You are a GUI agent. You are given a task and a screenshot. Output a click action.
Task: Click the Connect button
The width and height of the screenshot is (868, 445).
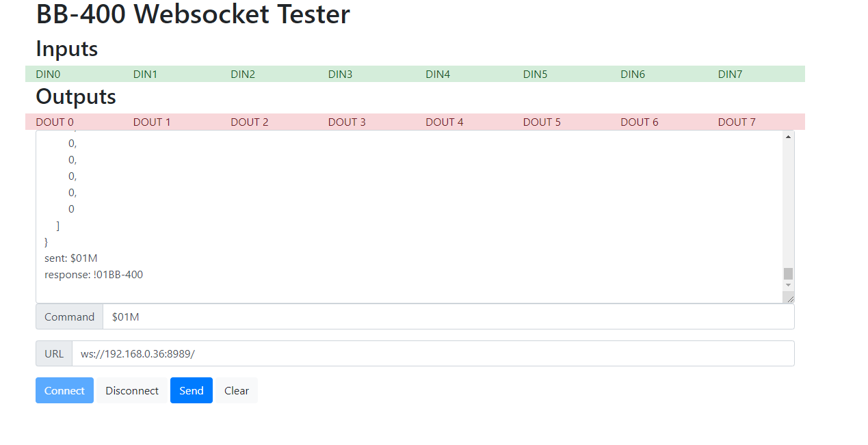[64, 390]
